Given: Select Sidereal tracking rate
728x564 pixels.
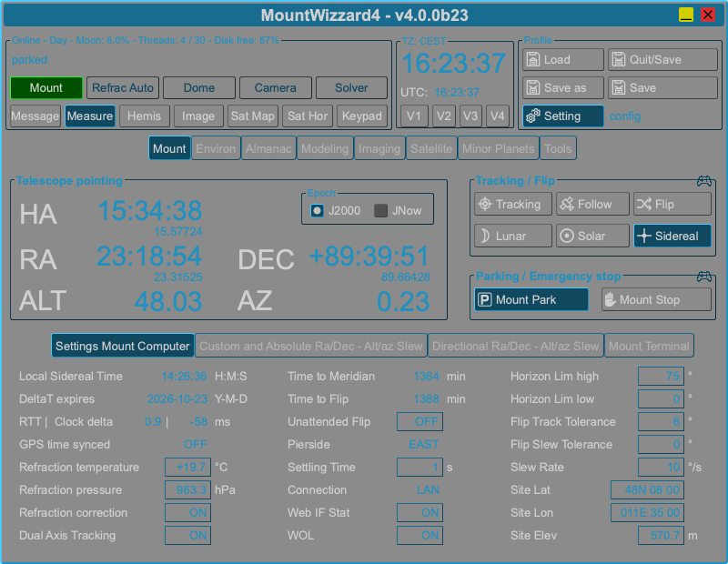Looking at the screenshot, I should (x=672, y=236).
